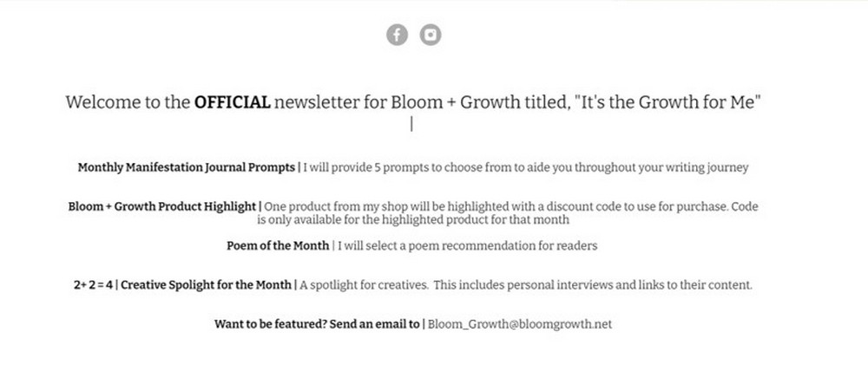Click "Bloom + Growth" in the welcome heading
The image size is (868, 372).
(456, 102)
